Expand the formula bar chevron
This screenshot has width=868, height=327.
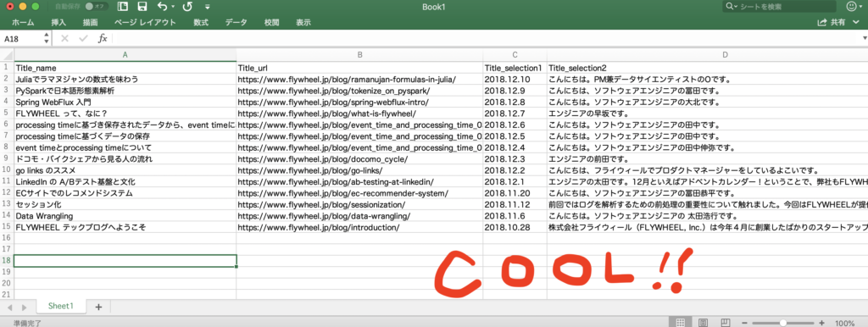coord(865,38)
